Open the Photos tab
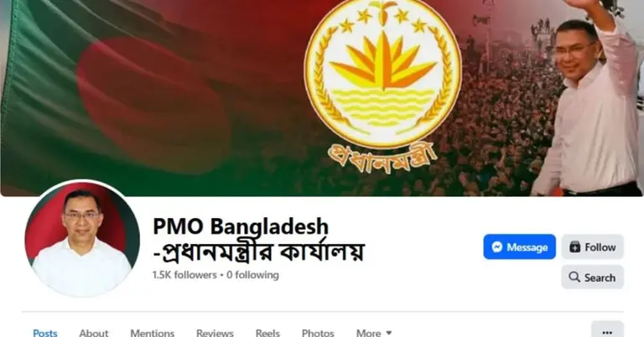 [x=318, y=333]
